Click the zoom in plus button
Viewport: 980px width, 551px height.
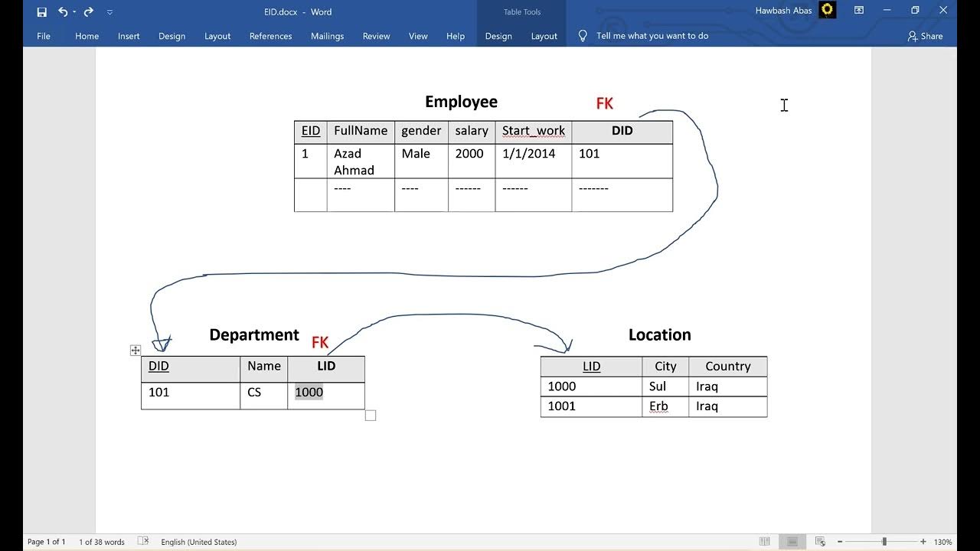[x=923, y=542]
